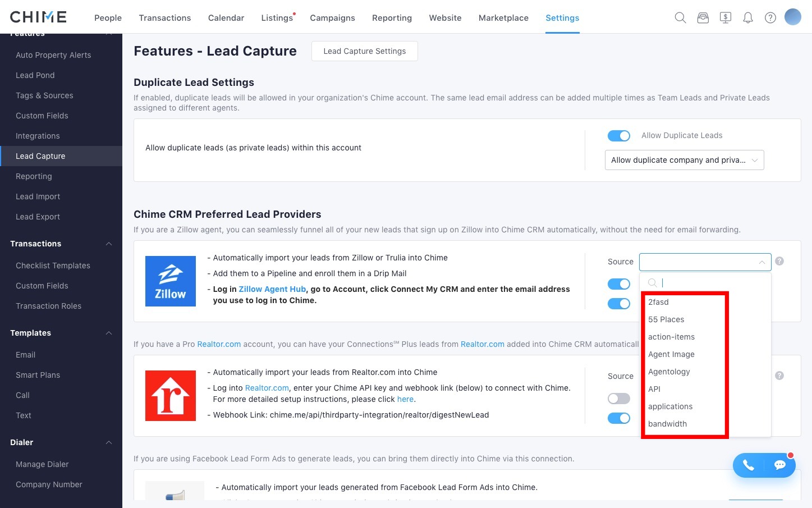Click the help icon beside Zillow source
The width and height of the screenshot is (812, 508).
tap(779, 261)
